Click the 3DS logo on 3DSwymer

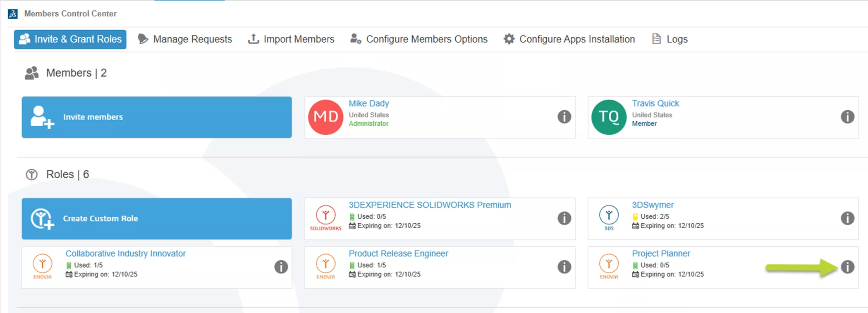click(x=609, y=217)
